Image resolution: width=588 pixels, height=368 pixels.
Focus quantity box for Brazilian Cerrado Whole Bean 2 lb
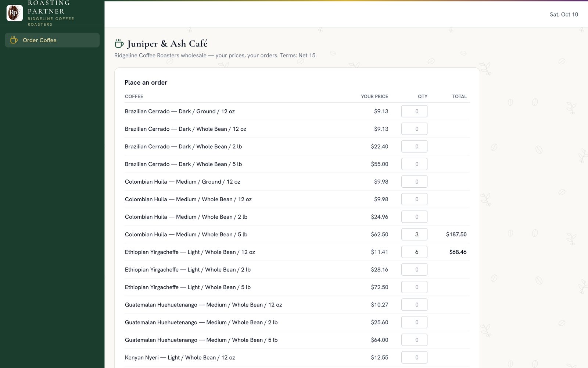pos(414,146)
